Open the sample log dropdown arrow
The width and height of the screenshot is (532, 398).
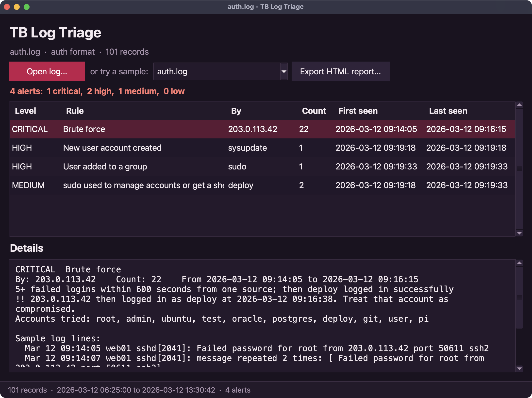coord(284,71)
